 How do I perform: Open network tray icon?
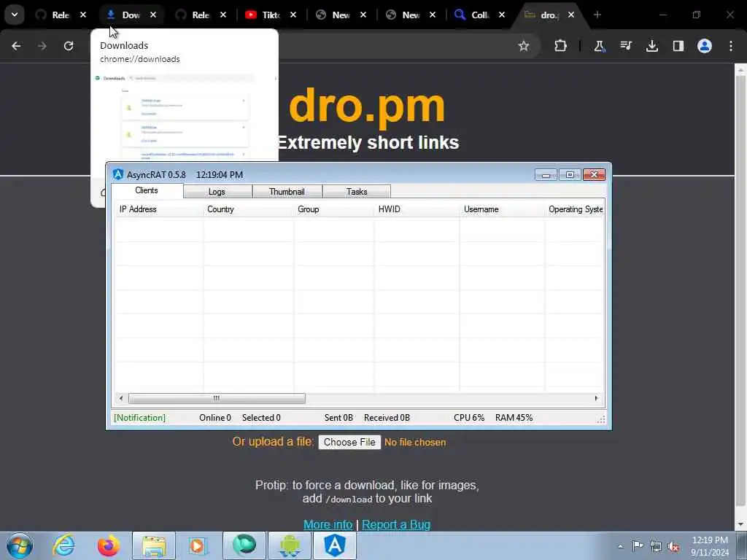(x=656, y=546)
